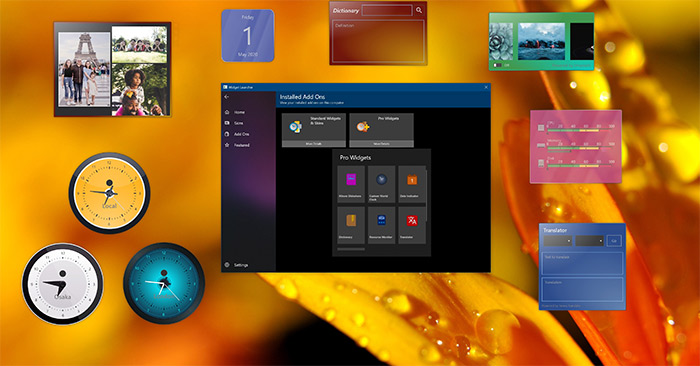
Task: Open the Featured menu item
Action: click(242, 145)
